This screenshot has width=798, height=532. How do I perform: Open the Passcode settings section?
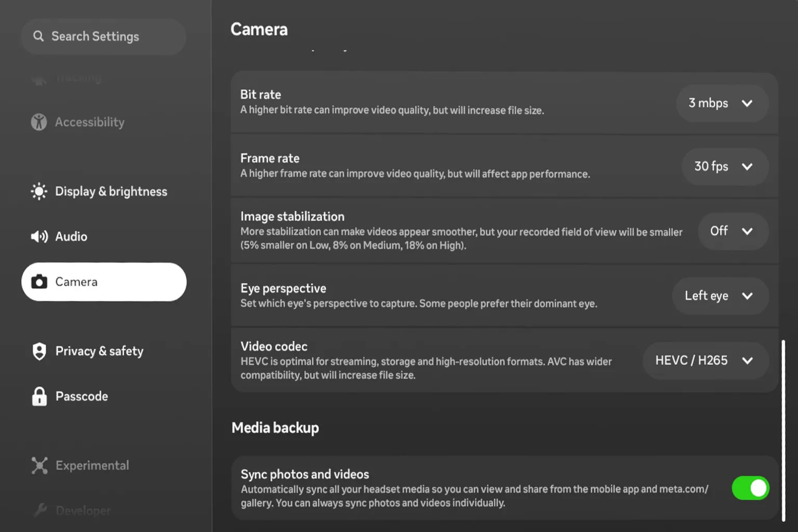(x=104, y=396)
